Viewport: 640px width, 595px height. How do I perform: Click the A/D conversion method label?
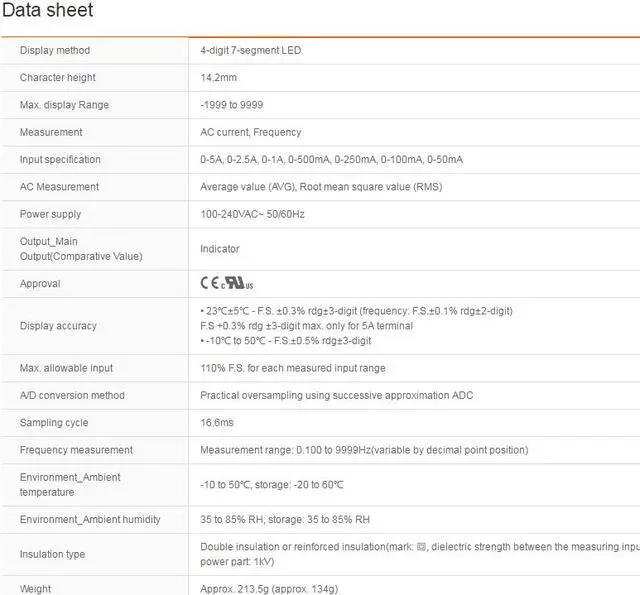point(72,396)
